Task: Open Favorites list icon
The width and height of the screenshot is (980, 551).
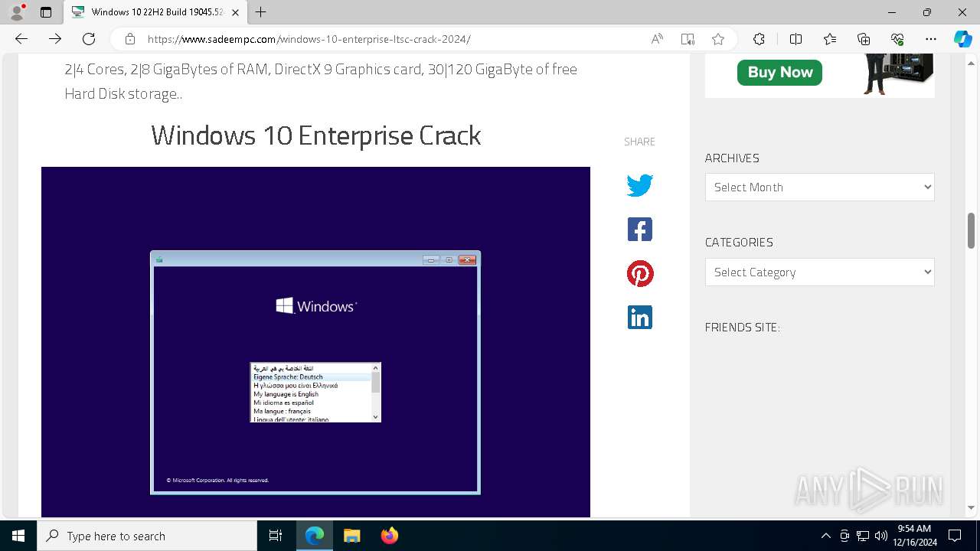Action: coord(830,39)
